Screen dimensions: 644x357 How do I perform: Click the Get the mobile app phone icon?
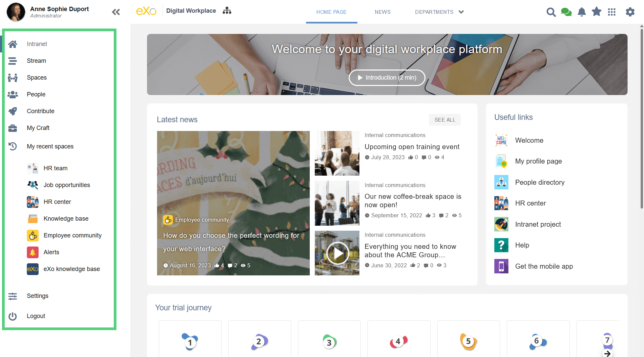[x=501, y=266]
